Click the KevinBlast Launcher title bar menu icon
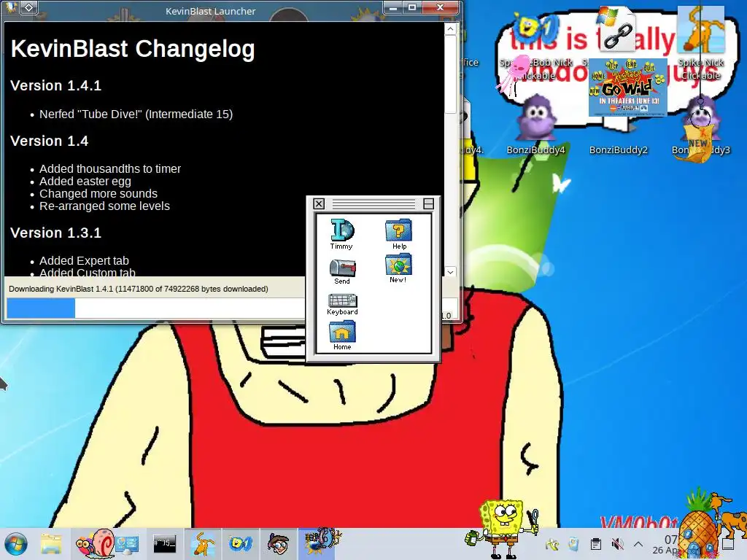The height and width of the screenshot is (560, 747). point(11,7)
